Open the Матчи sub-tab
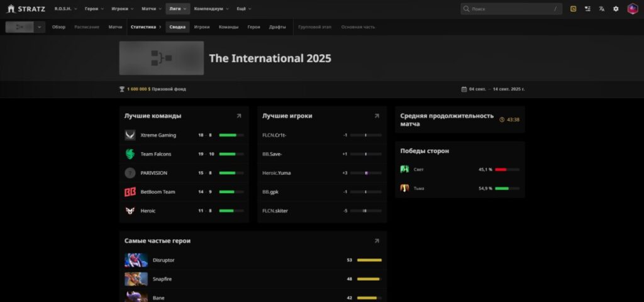The width and height of the screenshot is (644, 302). click(116, 27)
